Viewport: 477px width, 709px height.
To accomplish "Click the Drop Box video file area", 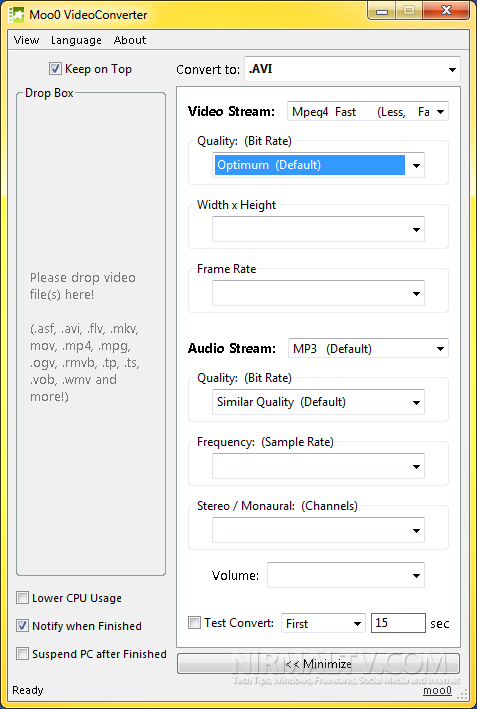I will pos(91,335).
